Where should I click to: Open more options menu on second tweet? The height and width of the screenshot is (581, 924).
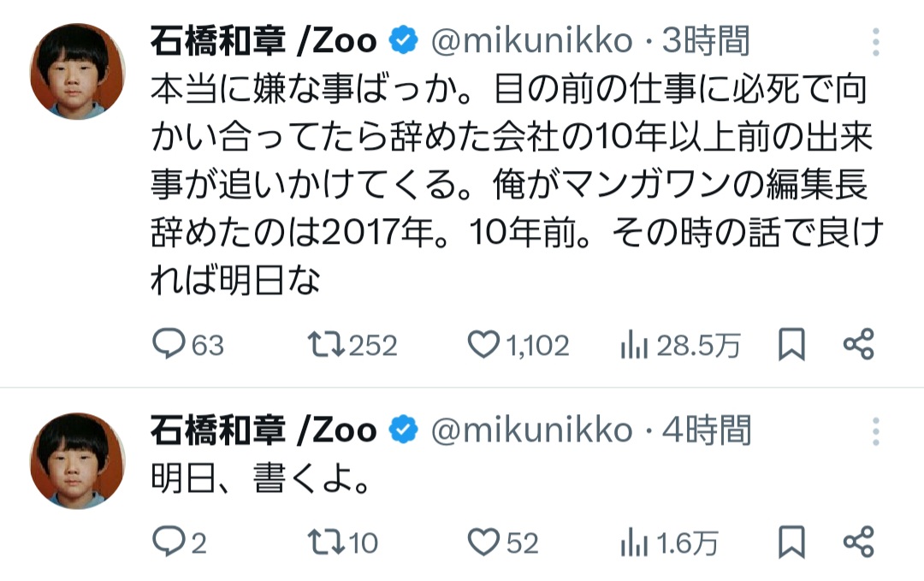(x=875, y=431)
